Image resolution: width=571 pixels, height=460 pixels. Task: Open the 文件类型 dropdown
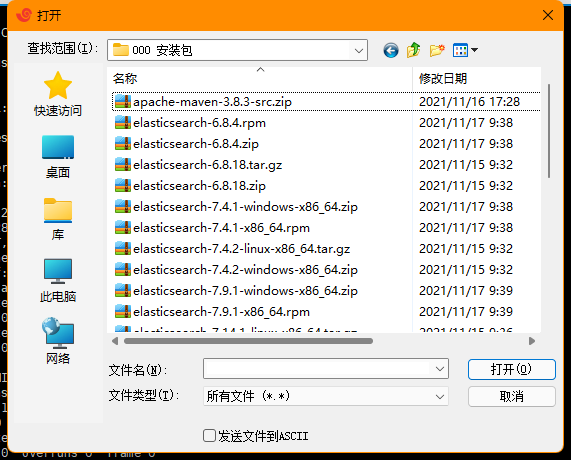(x=326, y=396)
